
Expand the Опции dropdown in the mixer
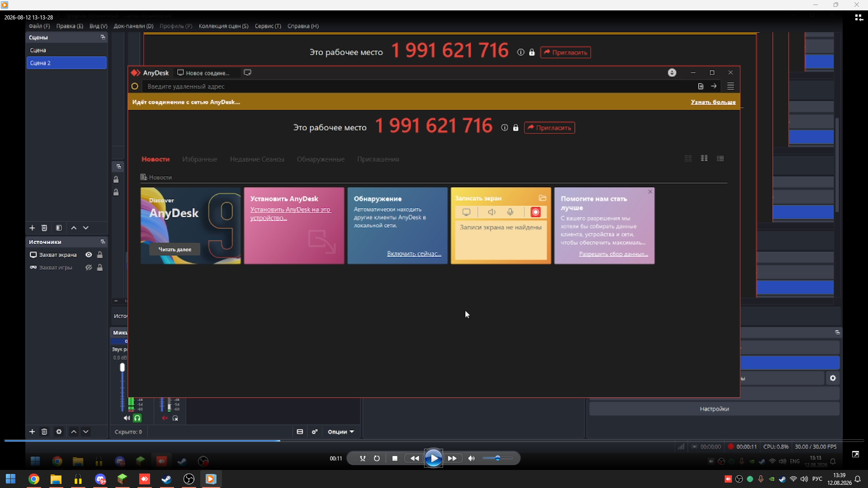click(x=341, y=432)
